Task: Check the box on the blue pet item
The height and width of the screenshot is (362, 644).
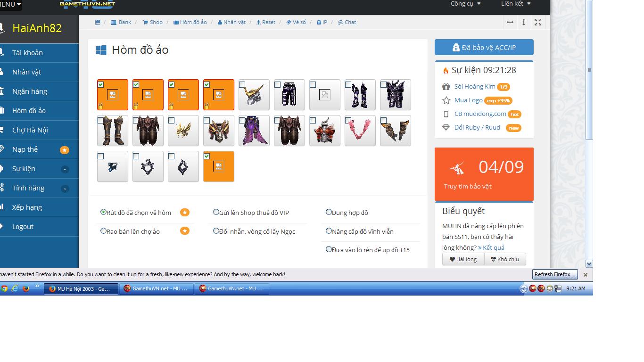Action: click(x=101, y=156)
